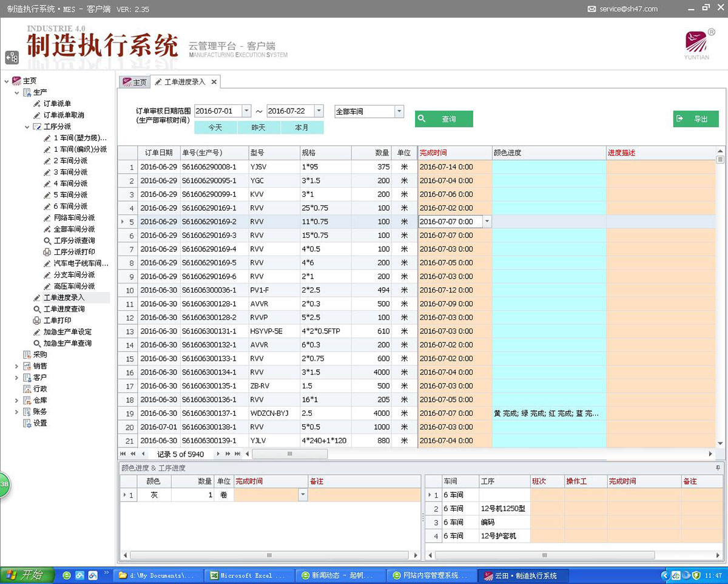
Task: Switch to the 主页 tab
Action: tap(135, 82)
